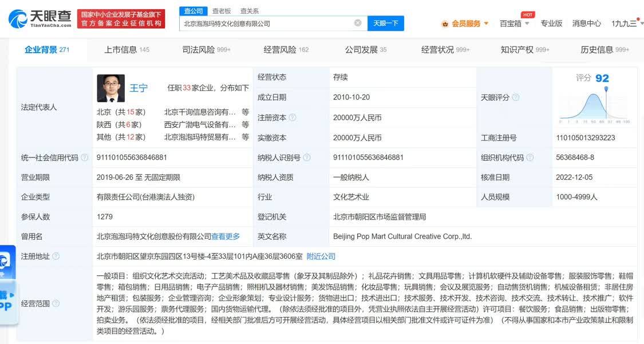This screenshot has height=344, width=644.
Task: Click the help icon next to 注册资本
Action: (x=293, y=117)
